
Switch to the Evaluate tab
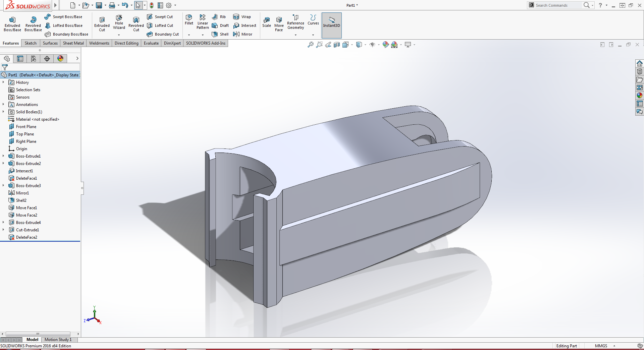(151, 43)
